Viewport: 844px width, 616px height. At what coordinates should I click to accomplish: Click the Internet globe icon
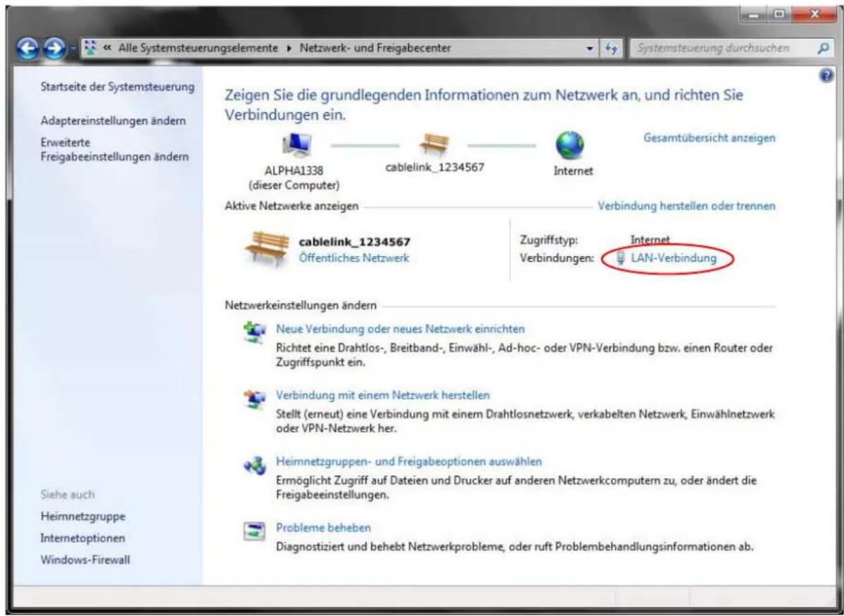570,146
